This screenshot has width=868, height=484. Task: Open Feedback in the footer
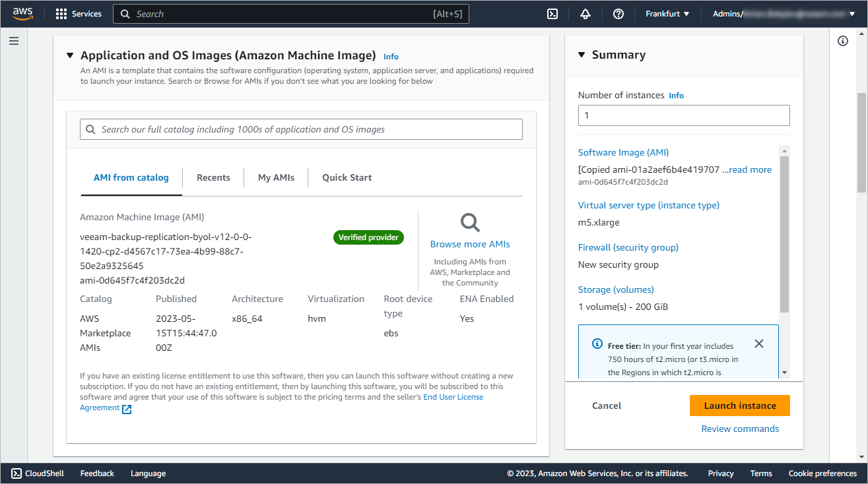point(97,473)
